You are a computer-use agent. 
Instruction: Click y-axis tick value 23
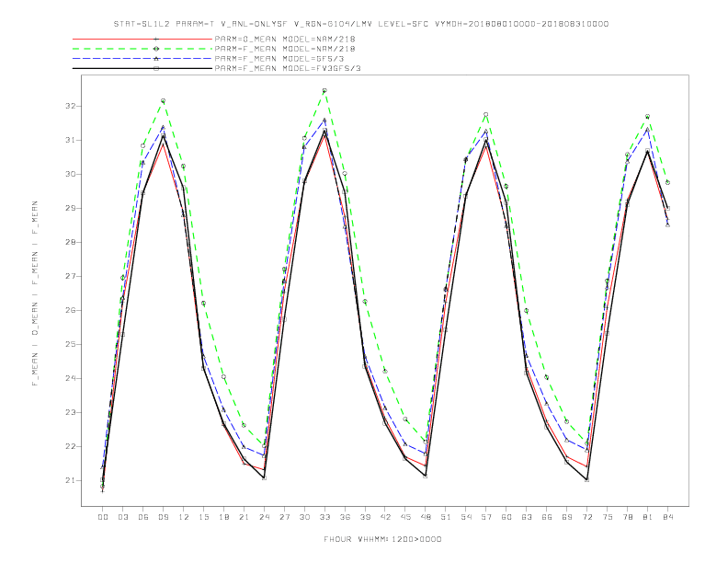[x=71, y=412]
